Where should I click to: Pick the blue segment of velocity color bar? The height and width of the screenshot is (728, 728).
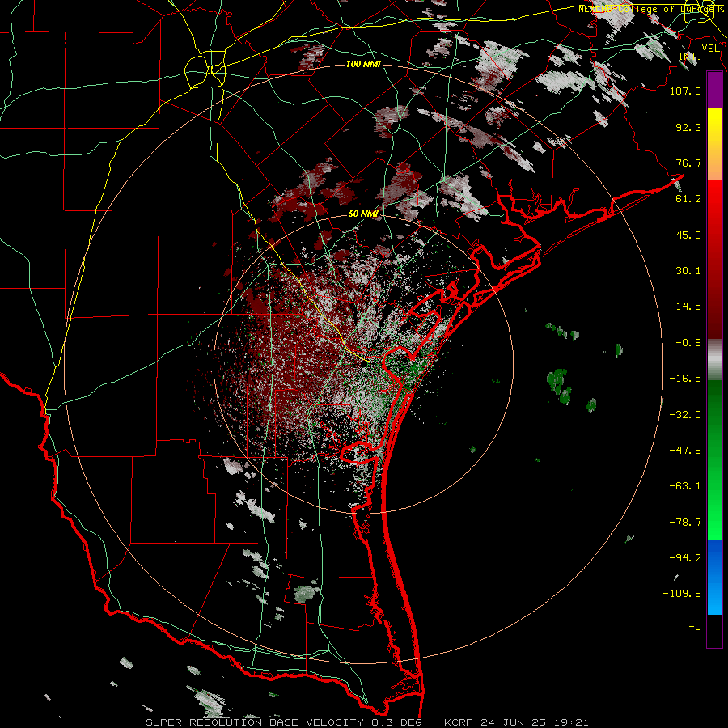pyautogui.click(x=714, y=577)
